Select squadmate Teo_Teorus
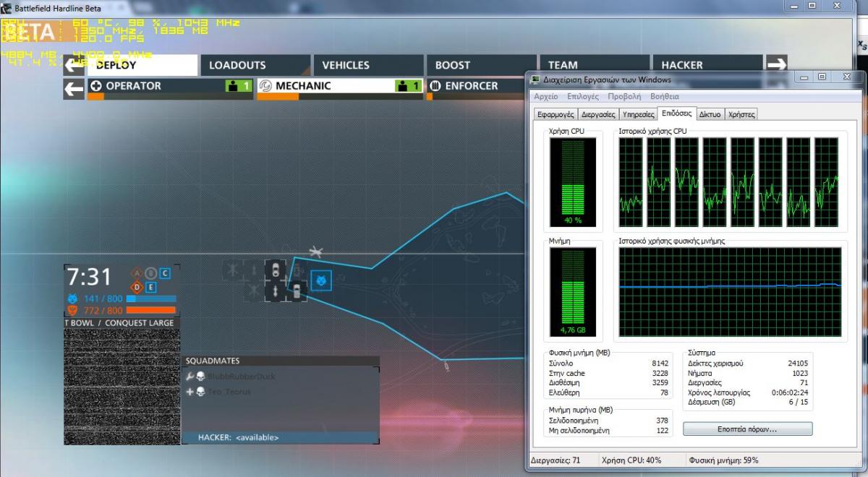The image size is (868, 477). pos(230,392)
